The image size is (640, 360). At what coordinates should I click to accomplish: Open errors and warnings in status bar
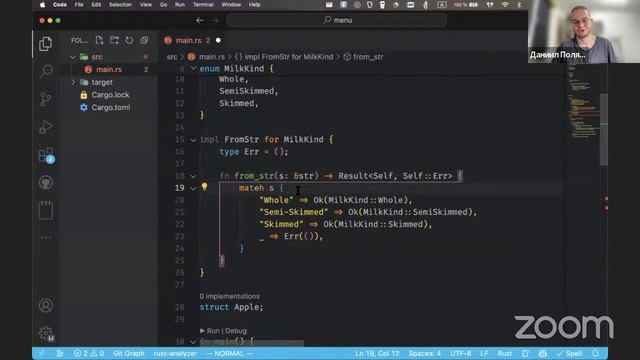89,353
